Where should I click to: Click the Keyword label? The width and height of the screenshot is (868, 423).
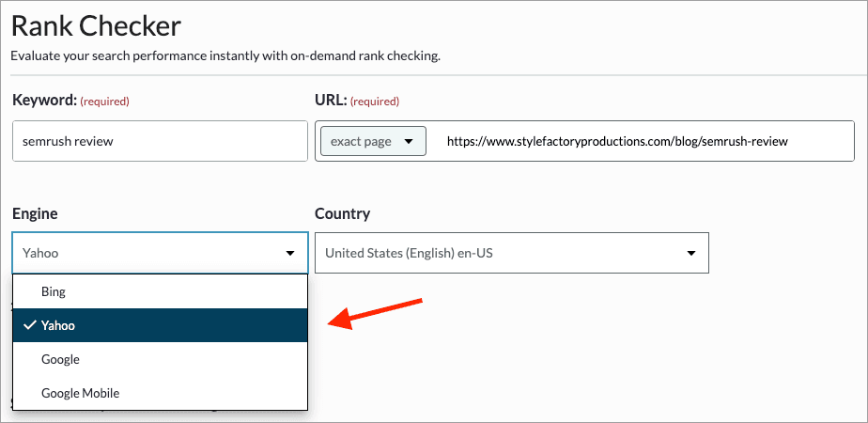44,101
